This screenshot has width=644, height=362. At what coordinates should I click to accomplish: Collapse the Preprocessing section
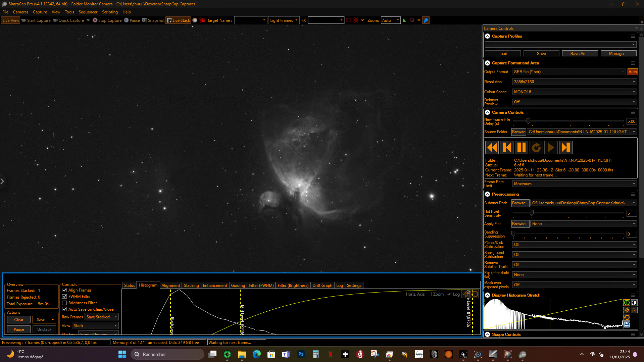[x=488, y=194]
